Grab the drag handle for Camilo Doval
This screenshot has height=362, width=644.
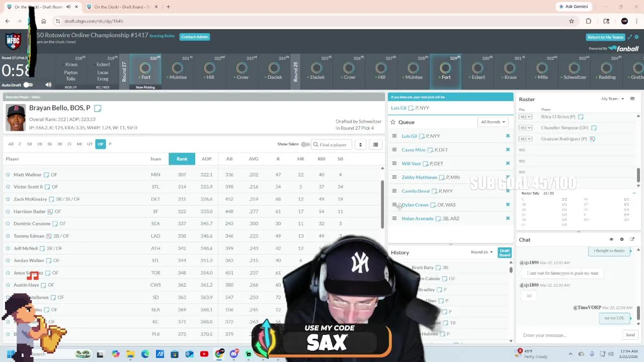(394, 191)
